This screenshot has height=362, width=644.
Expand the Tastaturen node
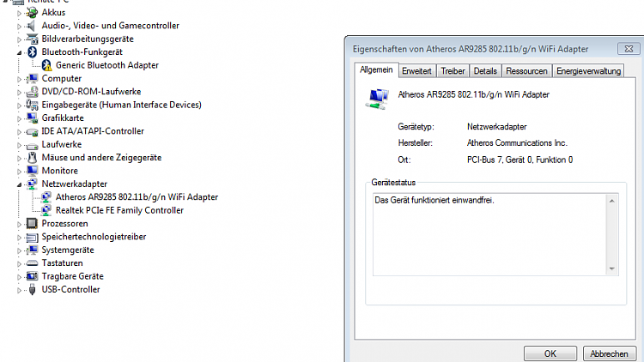(19, 263)
